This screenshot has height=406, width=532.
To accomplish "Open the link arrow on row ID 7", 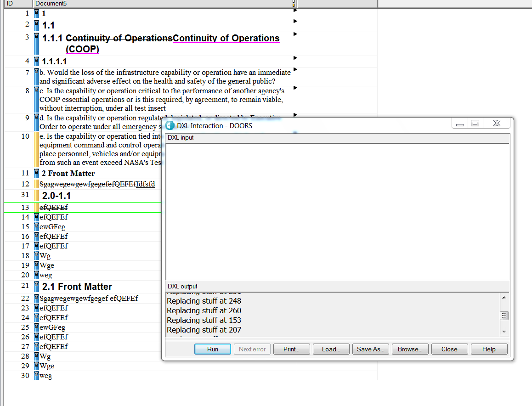I will [295, 70].
